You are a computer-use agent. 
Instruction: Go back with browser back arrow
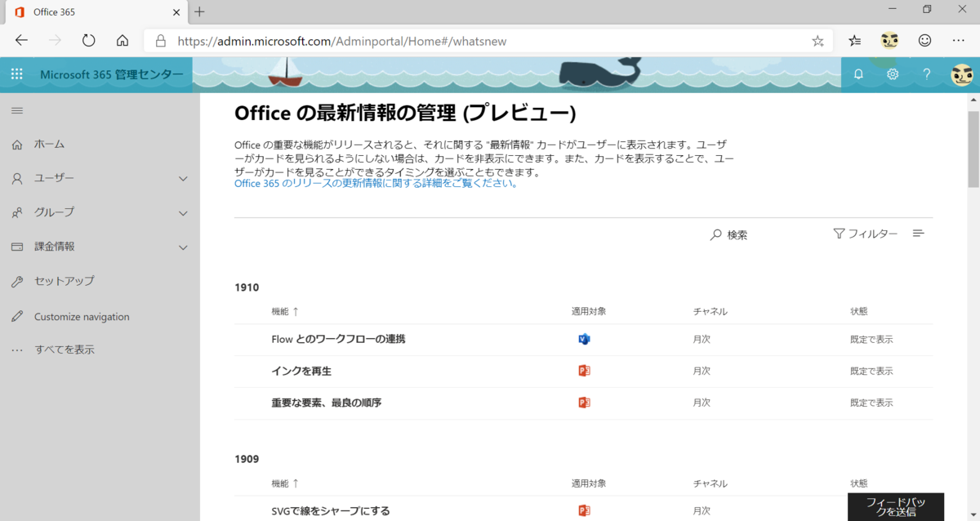[21, 40]
